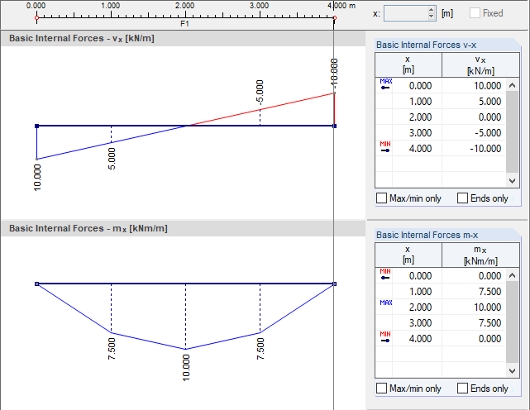Select mx [kNm/m] column header
530x410 pixels.
(x=480, y=255)
